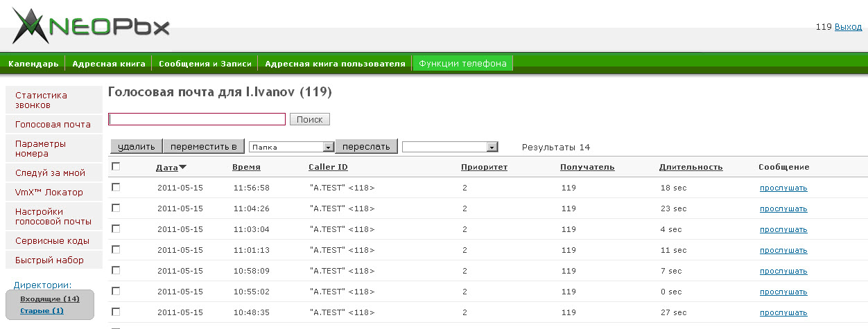Open Быстрый набор in sidebar
The width and height of the screenshot is (868, 329).
click(53, 260)
